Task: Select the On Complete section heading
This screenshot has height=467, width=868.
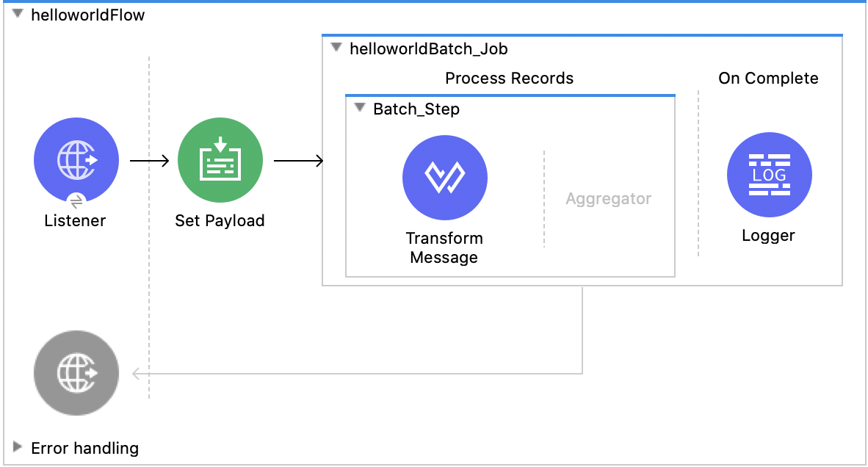Action: pyautogui.click(x=768, y=79)
